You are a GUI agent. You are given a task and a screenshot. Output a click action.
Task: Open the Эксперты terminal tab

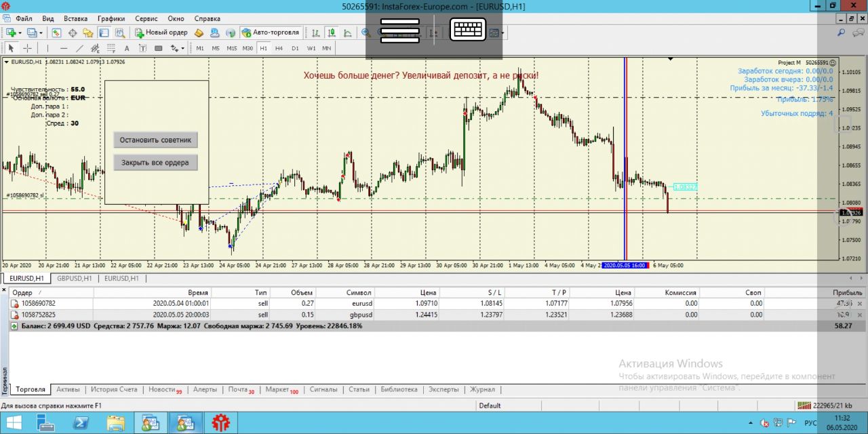pos(443,389)
